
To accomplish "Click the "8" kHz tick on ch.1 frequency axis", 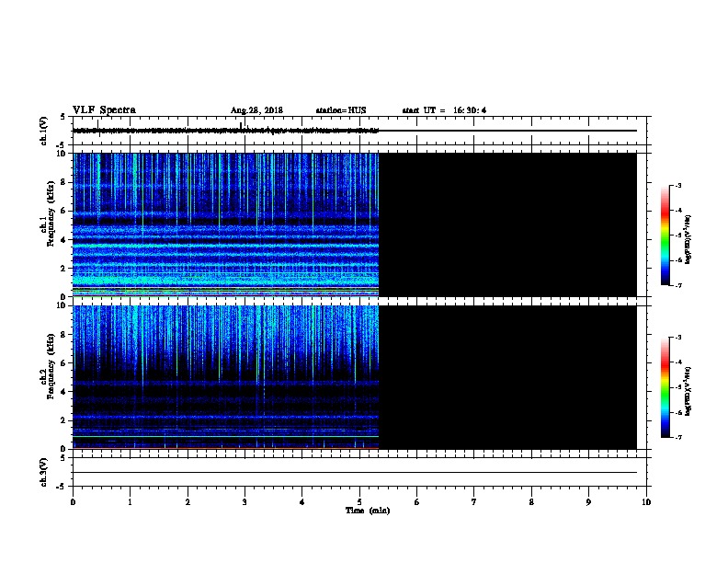I will (63, 182).
